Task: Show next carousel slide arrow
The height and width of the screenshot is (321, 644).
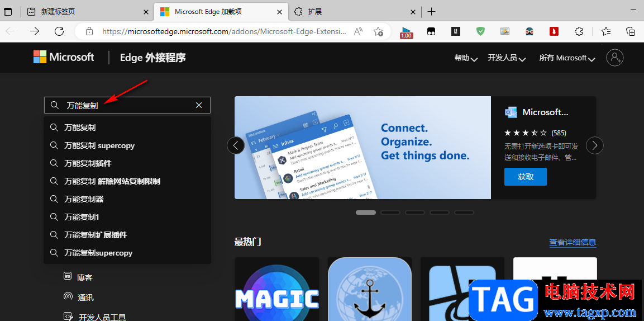Action: pos(595,145)
